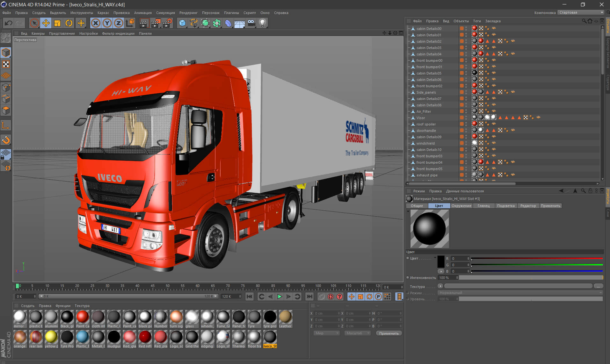
Task: Toggle the Z axis lock icon
Action: [119, 23]
